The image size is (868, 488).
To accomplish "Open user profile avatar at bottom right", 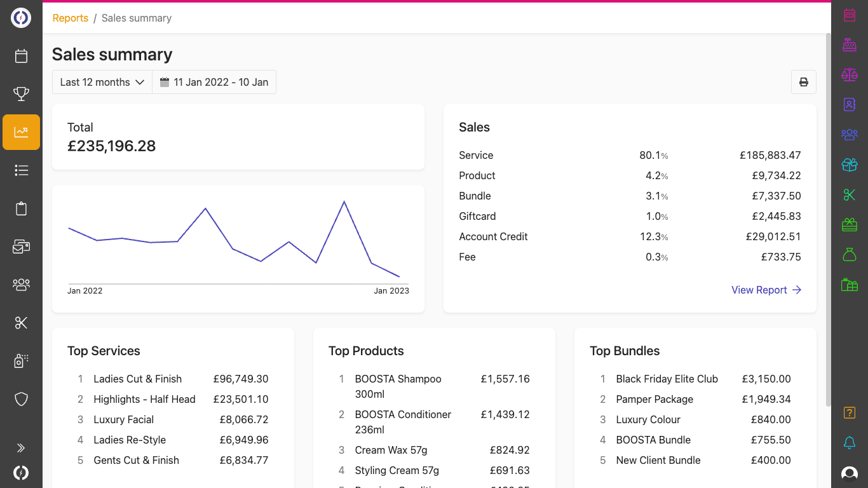I will coord(849,473).
